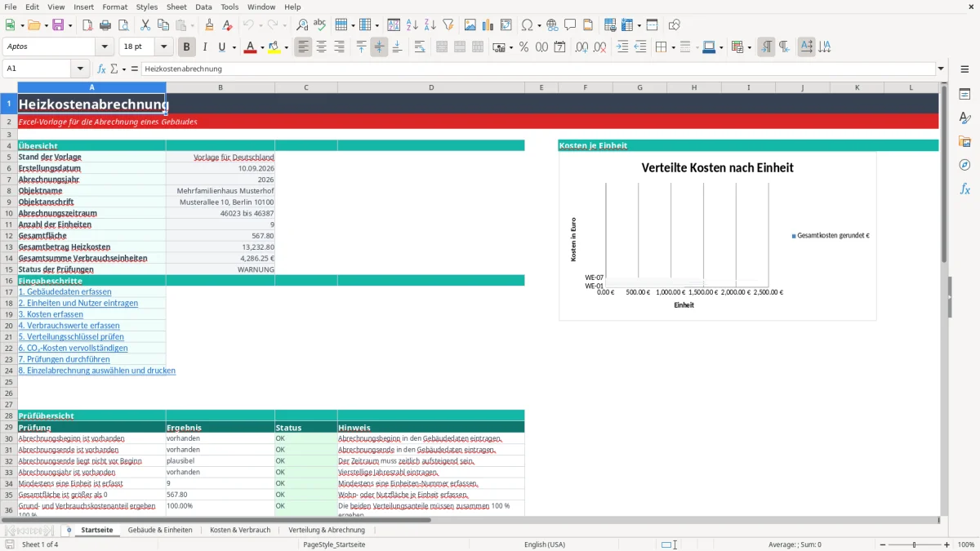Screen dimensions: 980x551
Task: Switch to Gebäude & Einheiten sheet tab
Action: tap(160, 530)
